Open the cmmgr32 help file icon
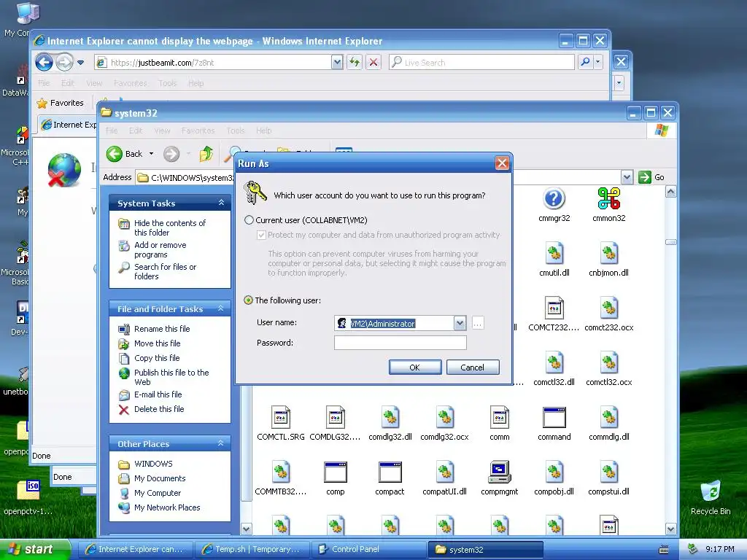Screen dimensions: 747x560 click(554, 199)
